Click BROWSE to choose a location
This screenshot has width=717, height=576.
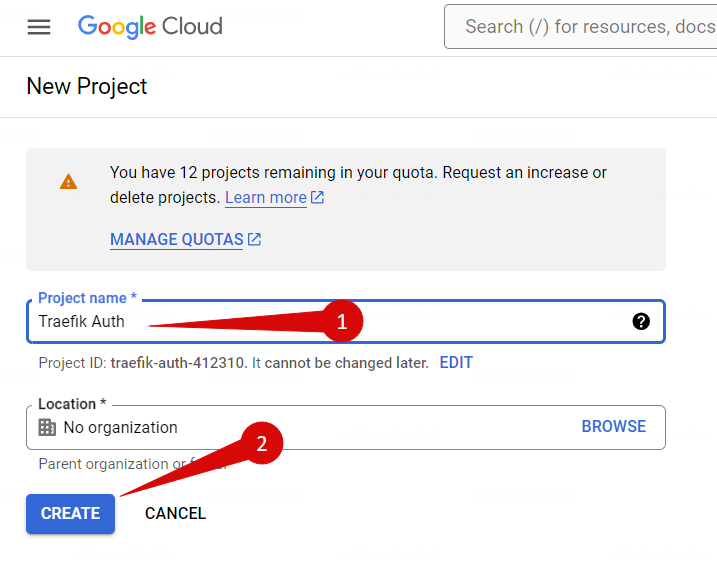[614, 427]
